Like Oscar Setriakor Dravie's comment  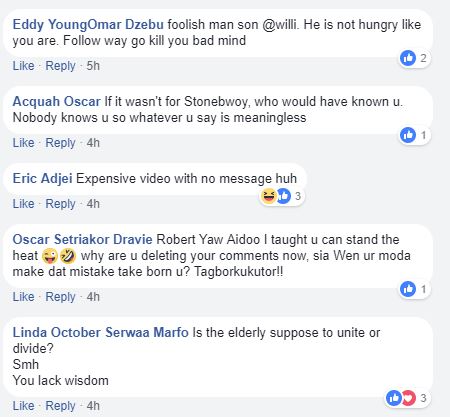point(23,297)
